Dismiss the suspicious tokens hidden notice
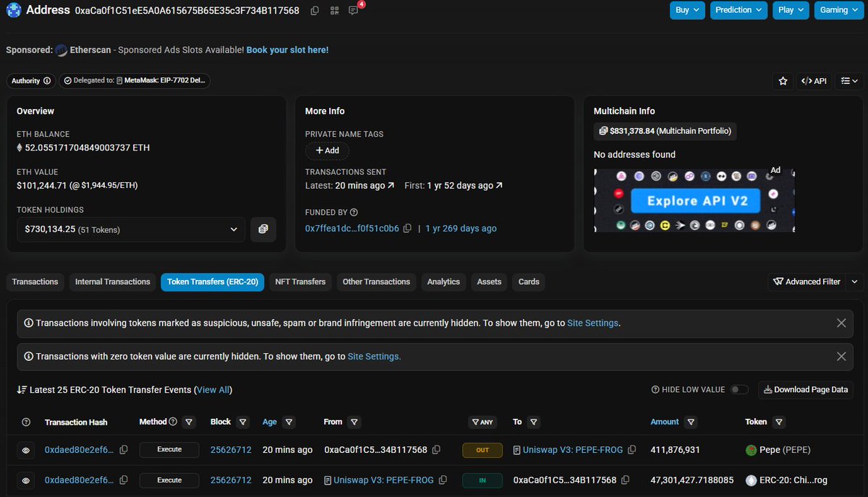This screenshot has height=497, width=868. point(841,323)
